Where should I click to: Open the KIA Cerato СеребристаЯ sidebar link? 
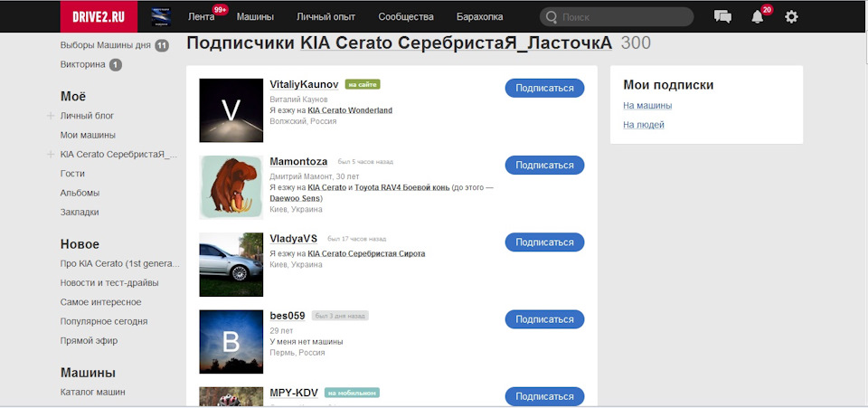(118, 155)
